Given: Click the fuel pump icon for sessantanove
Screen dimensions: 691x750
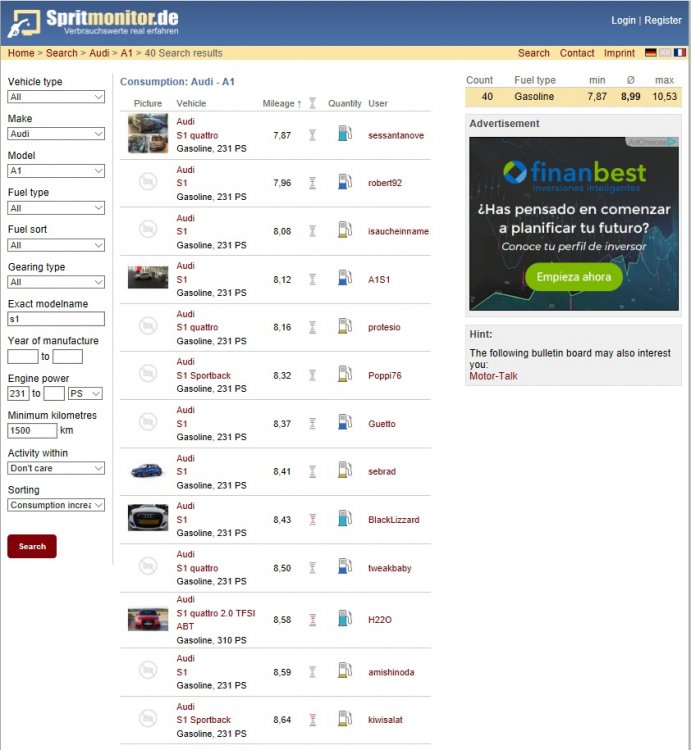Looking at the screenshot, I should pos(344,134).
